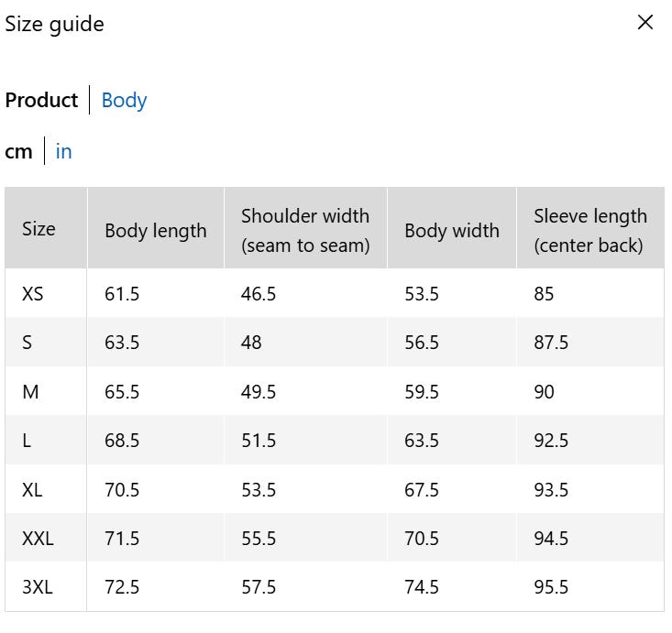Image resolution: width=672 pixels, height=633 pixels.
Task: Click the Body length column header
Action: click(155, 231)
